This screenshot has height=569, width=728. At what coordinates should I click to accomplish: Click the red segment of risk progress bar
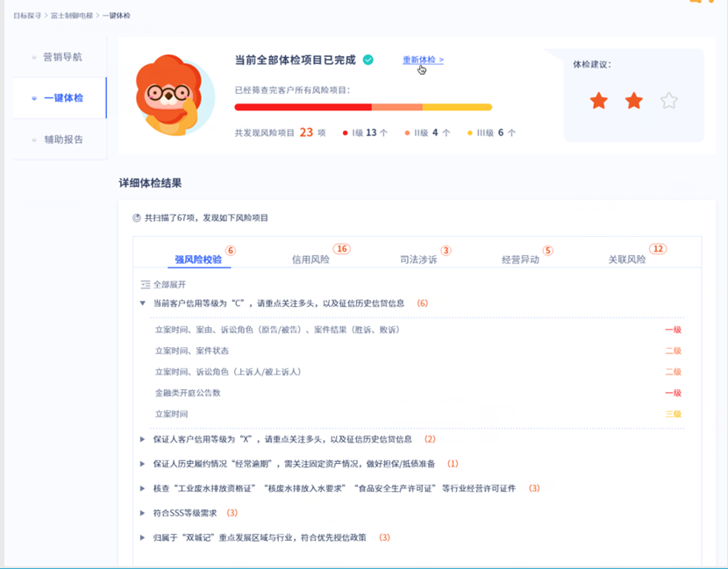coord(303,107)
